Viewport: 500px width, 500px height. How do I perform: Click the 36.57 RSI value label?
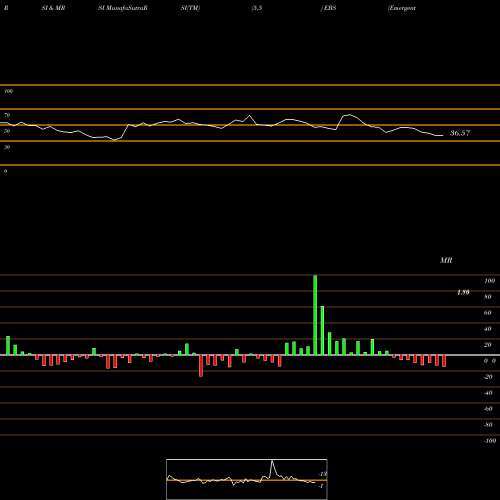coord(460,133)
